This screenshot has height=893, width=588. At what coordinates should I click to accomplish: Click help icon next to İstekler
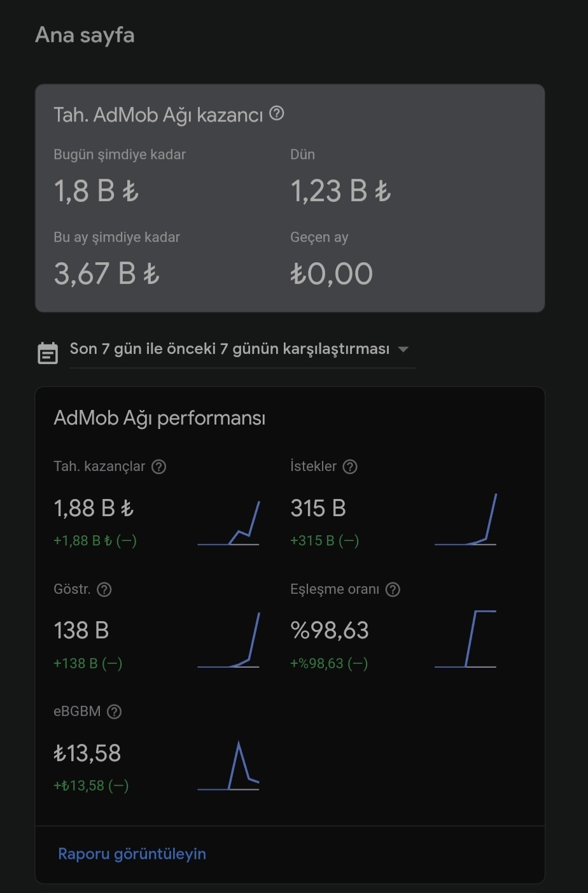tap(350, 467)
